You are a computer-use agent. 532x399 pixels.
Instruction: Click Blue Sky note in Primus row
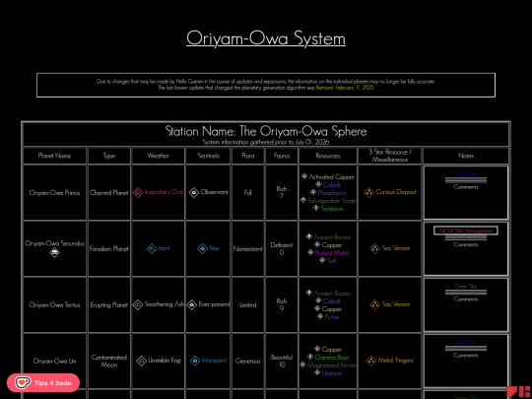(466, 174)
